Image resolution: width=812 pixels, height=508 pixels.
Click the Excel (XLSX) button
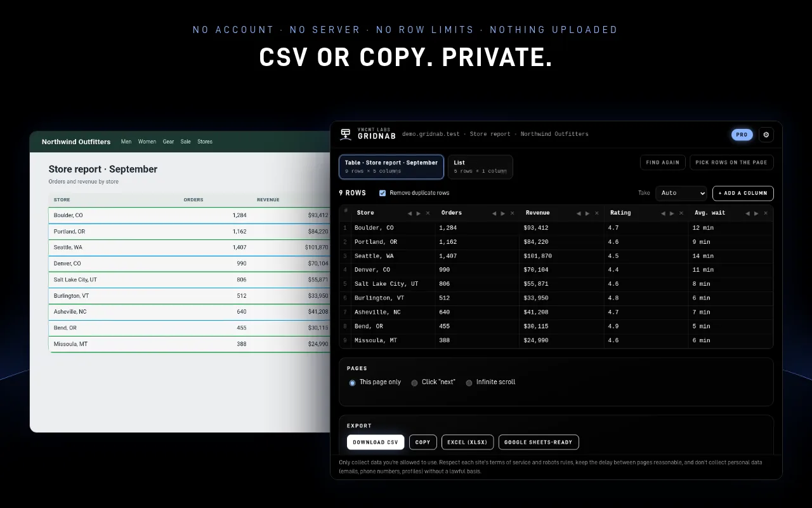click(468, 442)
